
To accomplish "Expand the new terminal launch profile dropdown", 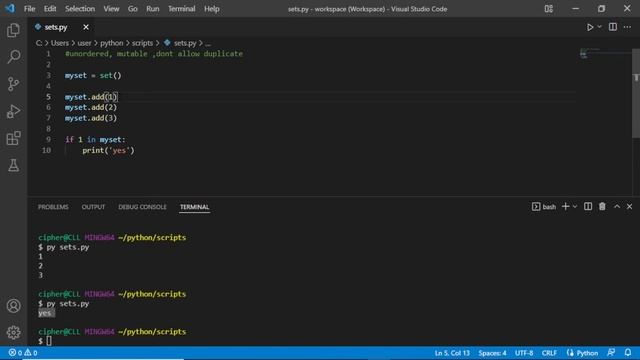I will pyautogui.click(x=575, y=207).
